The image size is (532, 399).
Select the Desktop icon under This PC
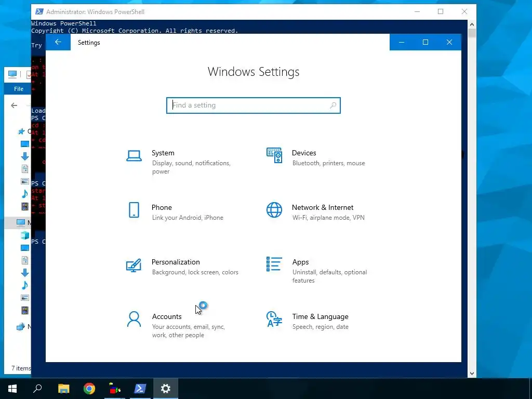click(x=25, y=248)
